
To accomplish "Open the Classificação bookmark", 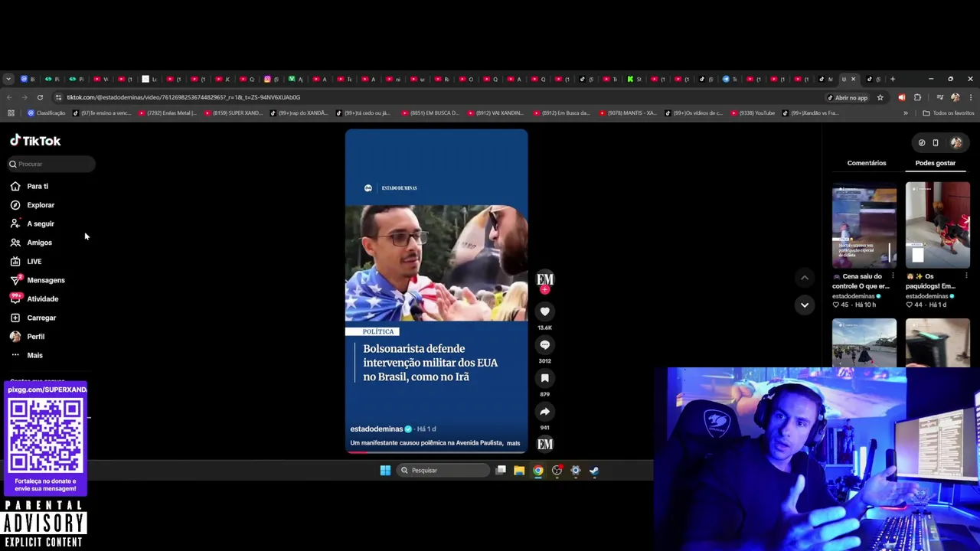I will pos(47,113).
